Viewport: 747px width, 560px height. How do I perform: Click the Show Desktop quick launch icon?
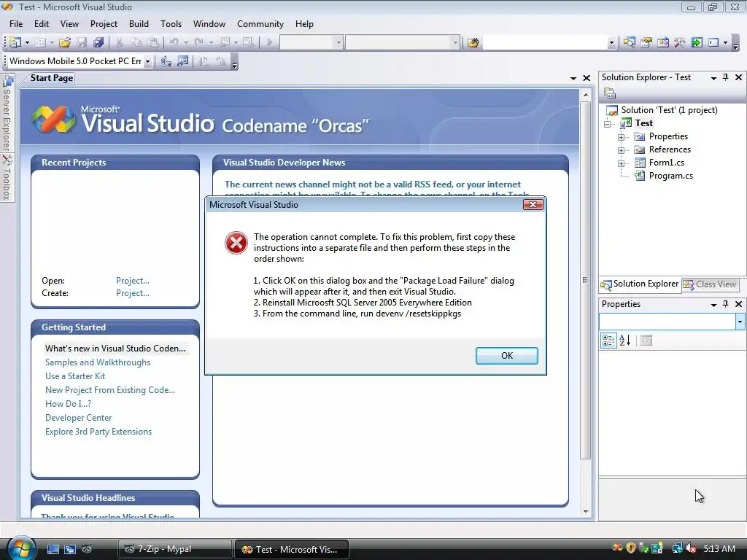[53, 550]
